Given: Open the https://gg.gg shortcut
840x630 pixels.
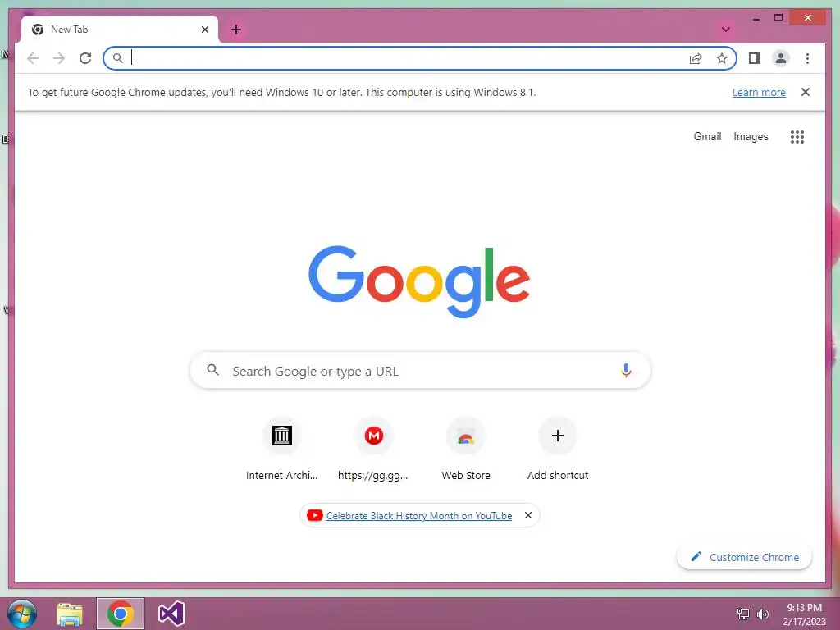Looking at the screenshot, I should click(x=373, y=449).
